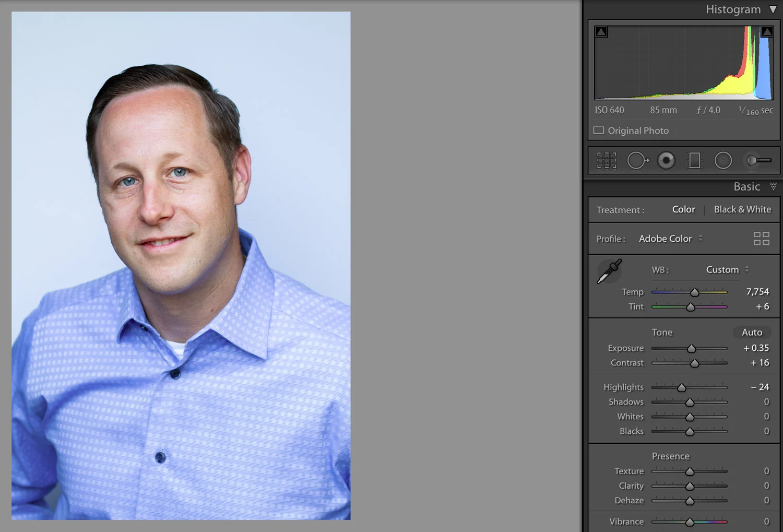783x532 pixels.
Task: Enable the Original Photo checkbox
Action: pos(599,130)
